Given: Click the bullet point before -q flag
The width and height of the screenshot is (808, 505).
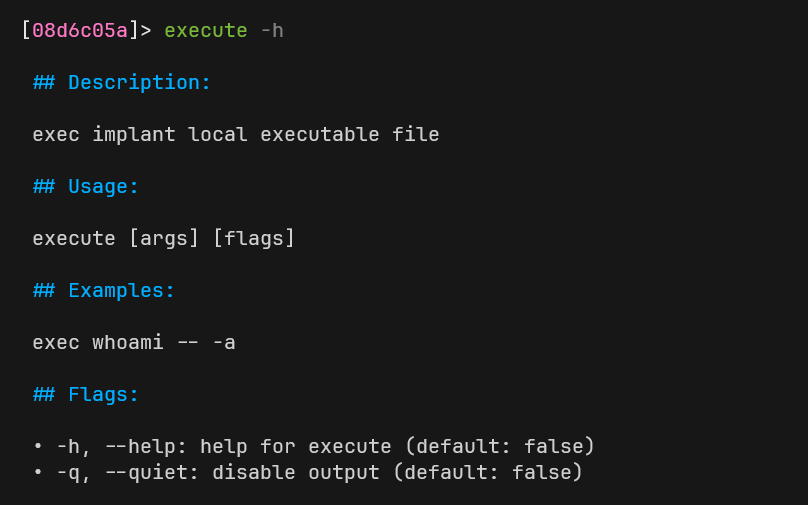Looking at the screenshot, I should pos(38,473).
